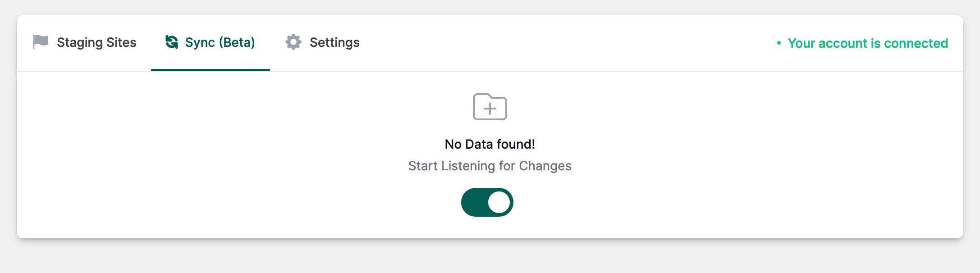
Task: Click the "Start Listening for Changes" text
Action: tap(490, 166)
